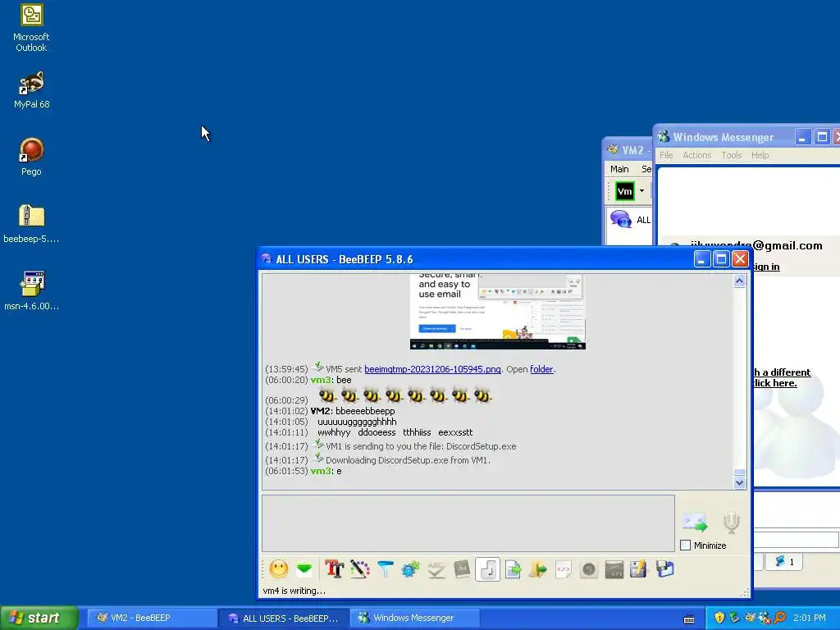Maximize the ALL USERS BeeBEEP window

[x=721, y=259]
